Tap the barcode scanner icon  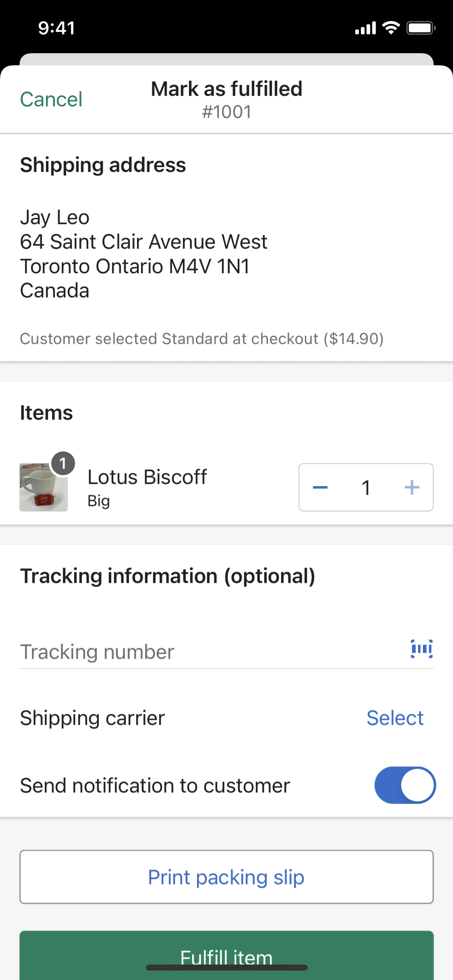tap(421, 649)
